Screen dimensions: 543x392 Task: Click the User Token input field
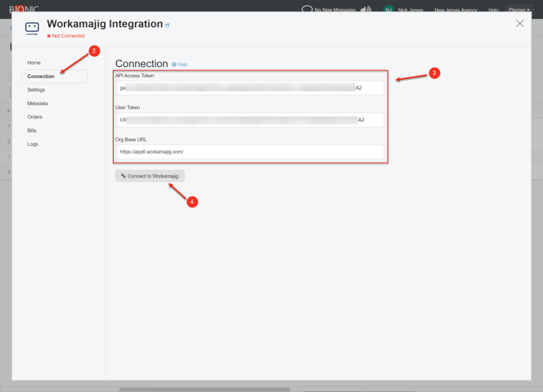tap(249, 120)
